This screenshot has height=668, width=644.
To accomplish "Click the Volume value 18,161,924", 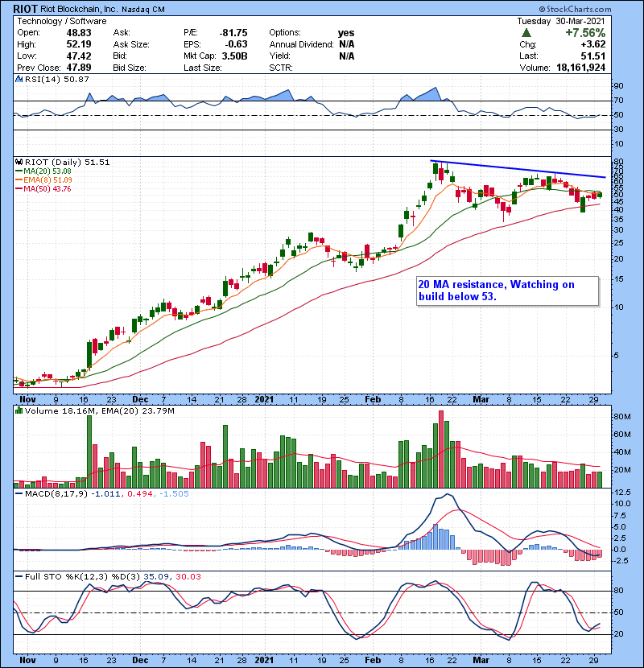I will point(581,68).
